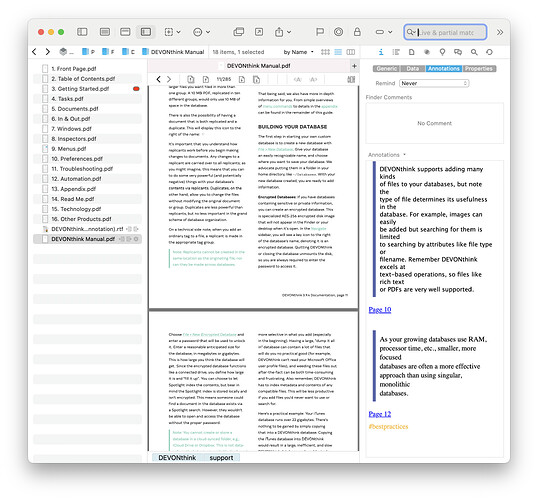Open the search inspector magnifier icon

(474, 52)
